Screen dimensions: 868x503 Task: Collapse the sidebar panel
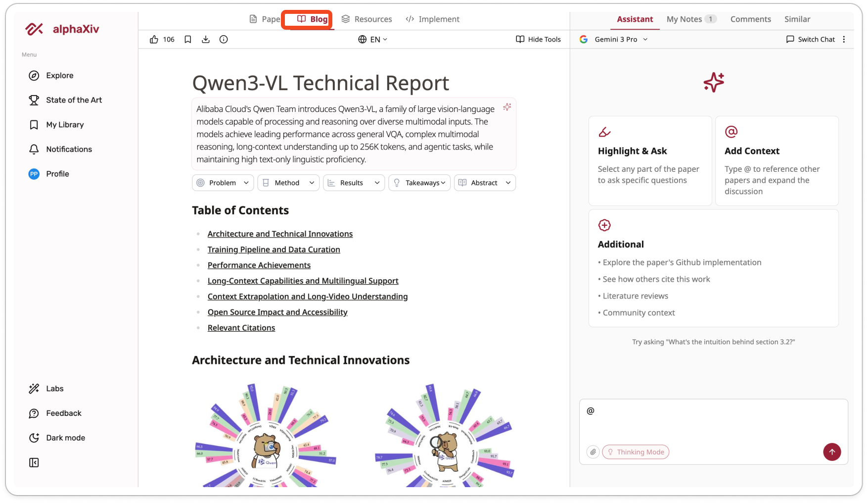pyautogui.click(x=34, y=462)
